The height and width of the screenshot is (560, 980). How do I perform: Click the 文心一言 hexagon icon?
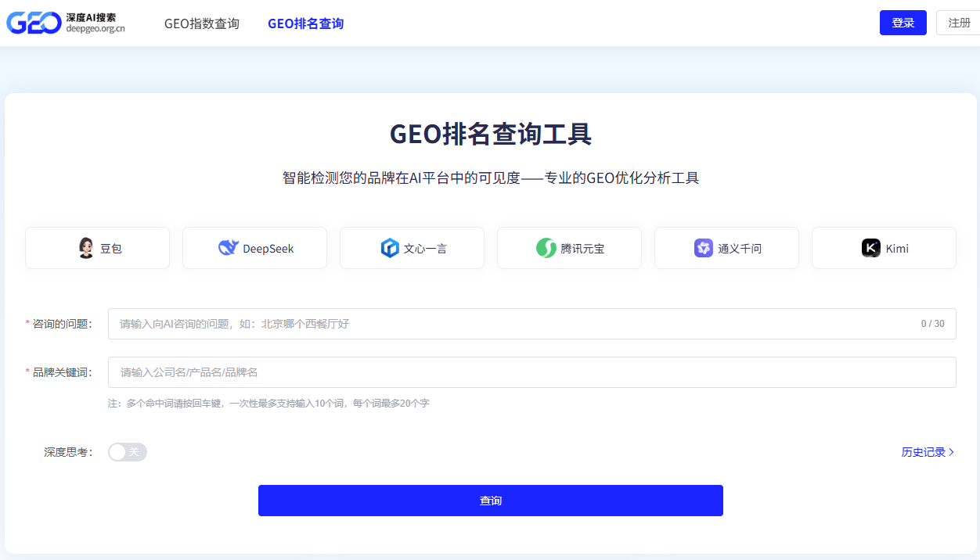(x=390, y=248)
